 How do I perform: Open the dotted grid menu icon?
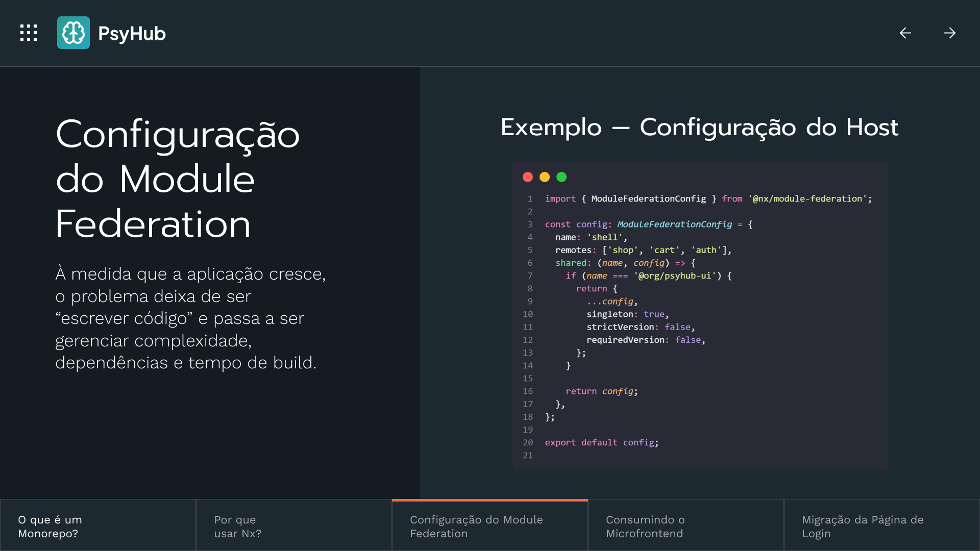coord(29,33)
